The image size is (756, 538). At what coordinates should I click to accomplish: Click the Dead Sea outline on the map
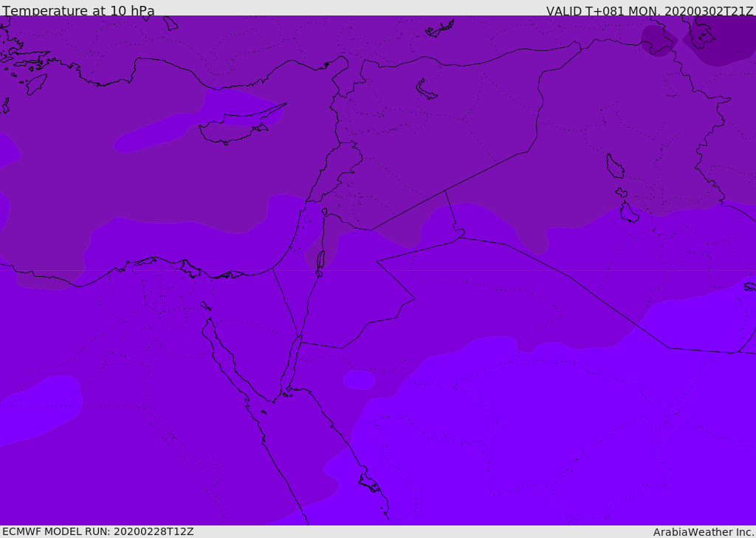click(x=320, y=261)
